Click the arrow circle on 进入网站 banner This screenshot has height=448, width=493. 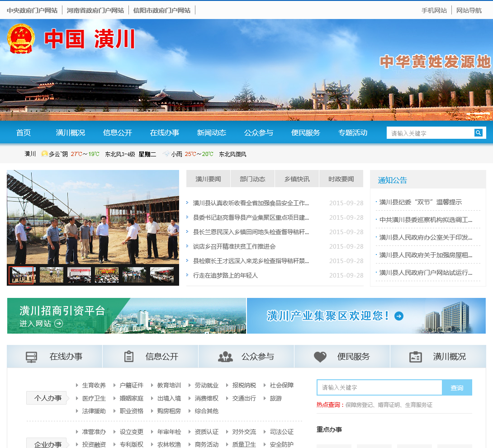59,323
